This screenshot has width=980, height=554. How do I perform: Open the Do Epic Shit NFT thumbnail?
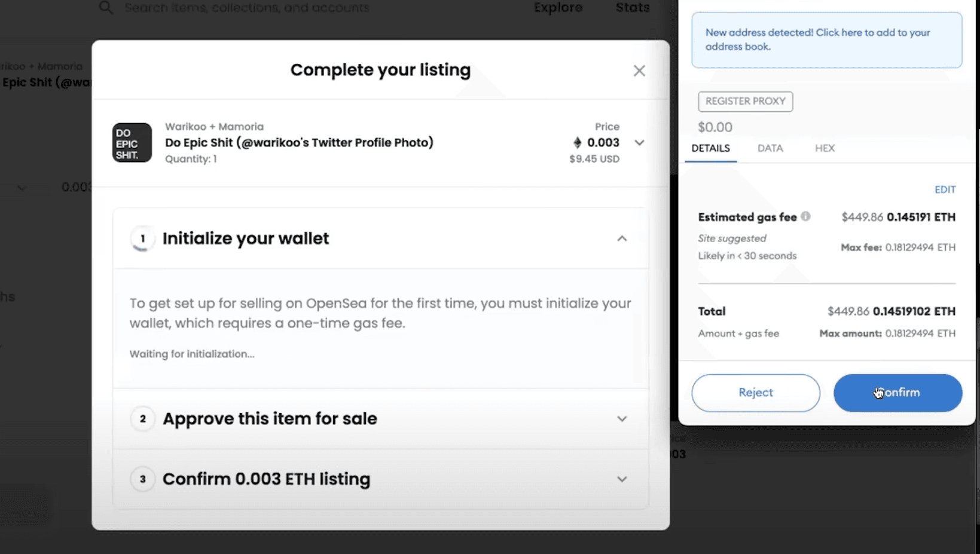pos(132,143)
